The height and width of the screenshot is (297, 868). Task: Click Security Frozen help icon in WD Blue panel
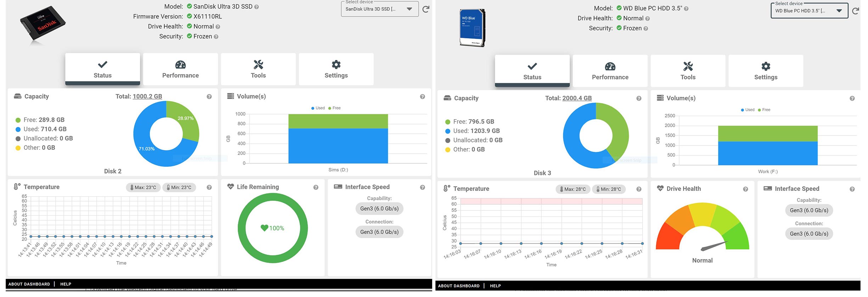646,28
